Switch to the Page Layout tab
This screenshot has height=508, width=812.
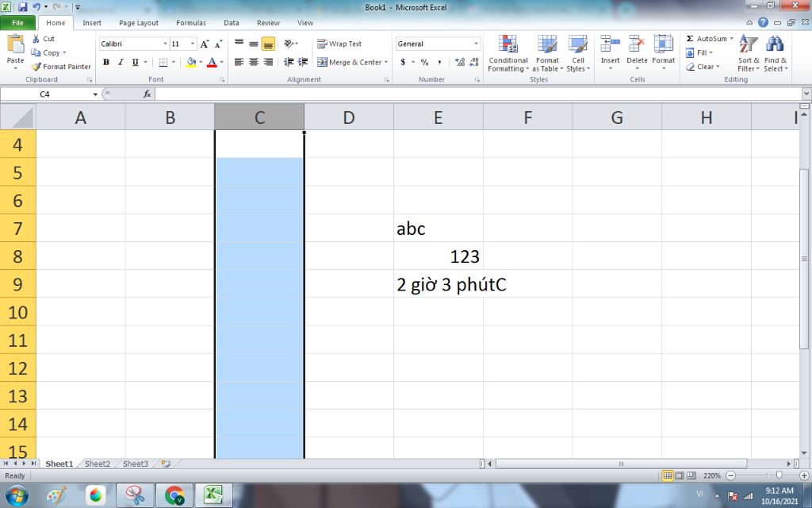pyautogui.click(x=139, y=23)
